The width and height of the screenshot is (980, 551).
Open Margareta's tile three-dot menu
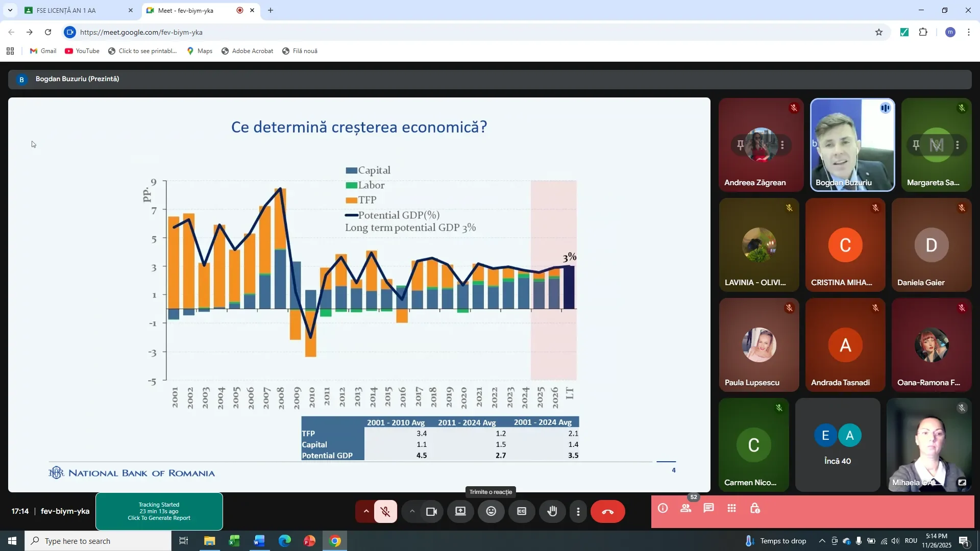coord(958,145)
